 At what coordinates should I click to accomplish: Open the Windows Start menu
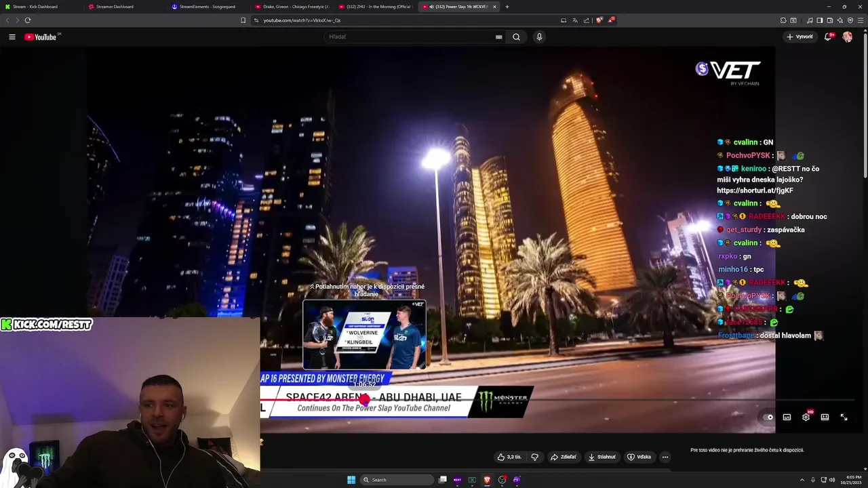[x=351, y=480]
